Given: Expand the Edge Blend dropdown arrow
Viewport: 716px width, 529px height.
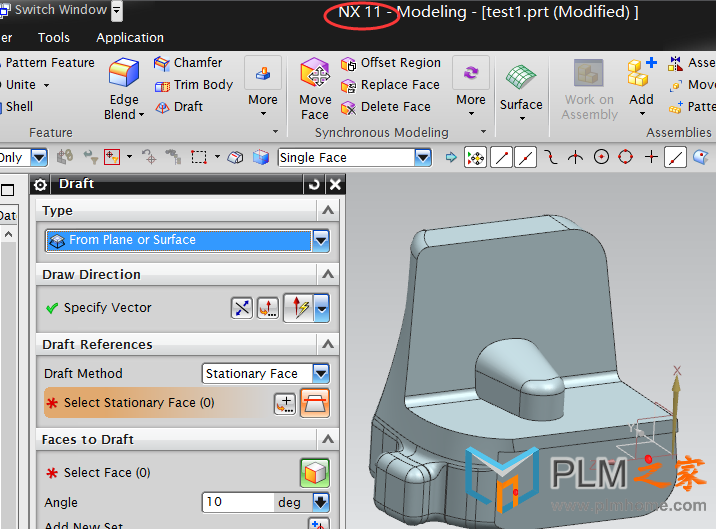Looking at the screenshot, I should tap(142, 115).
